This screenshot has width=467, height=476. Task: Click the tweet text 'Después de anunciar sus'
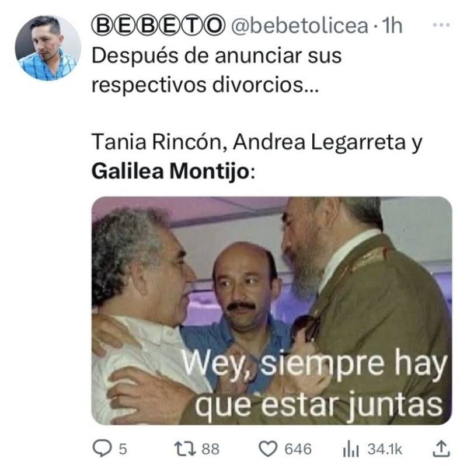[217, 56]
